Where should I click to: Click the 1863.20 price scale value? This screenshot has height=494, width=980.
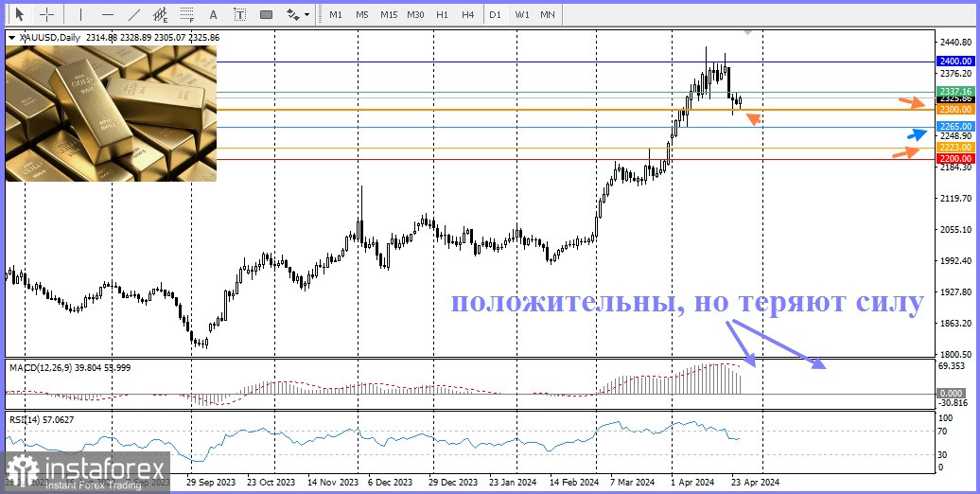955,324
